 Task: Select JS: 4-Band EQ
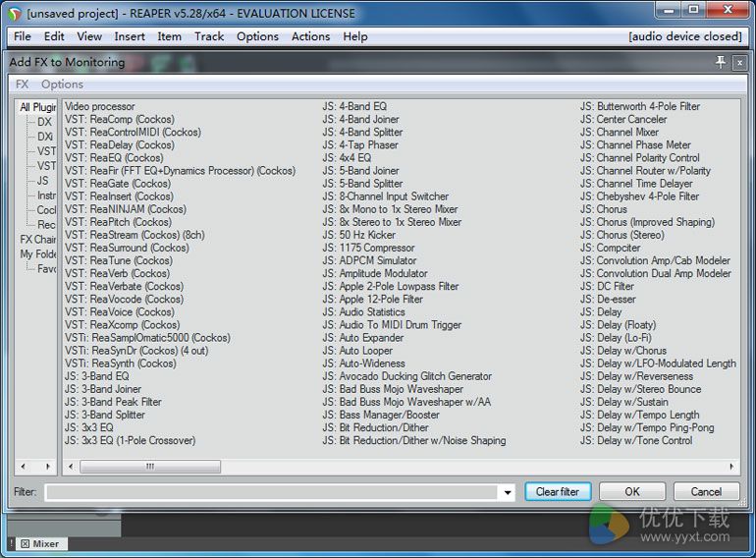coord(354,106)
